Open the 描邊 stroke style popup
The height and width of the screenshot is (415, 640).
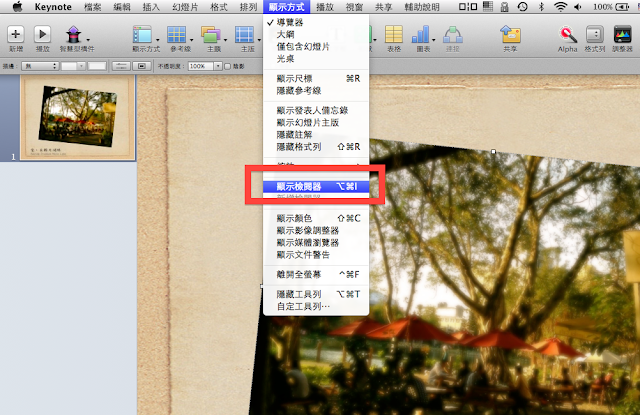pos(40,66)
